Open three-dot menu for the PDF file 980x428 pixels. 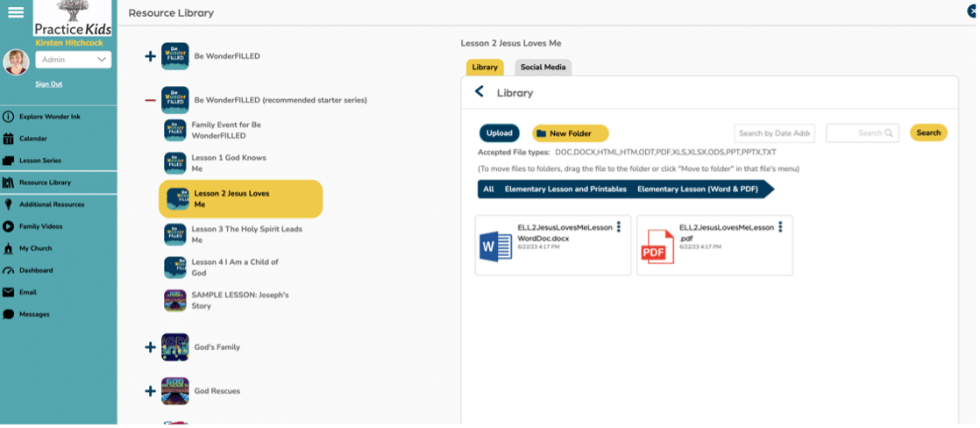click(x=780, y=227)
